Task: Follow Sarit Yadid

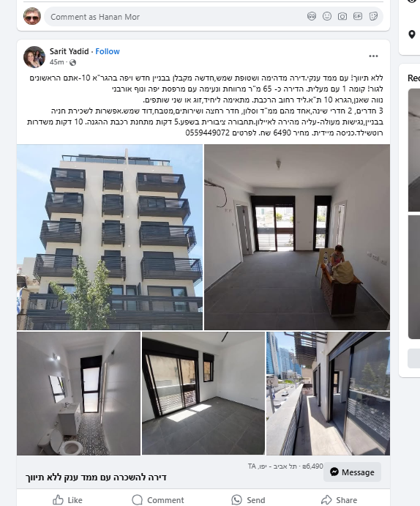Action: pos(108,51)
